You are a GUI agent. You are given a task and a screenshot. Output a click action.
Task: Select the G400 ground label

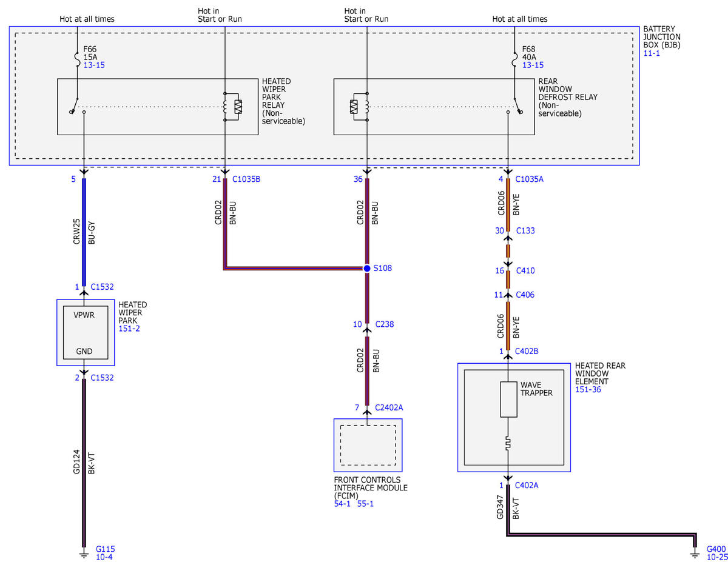click(x=716, y=549)
